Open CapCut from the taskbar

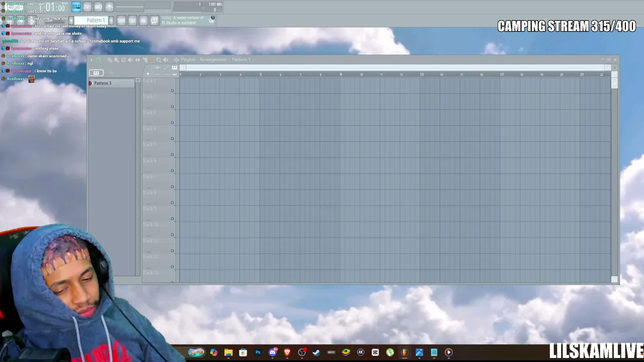tap(375, 352)
